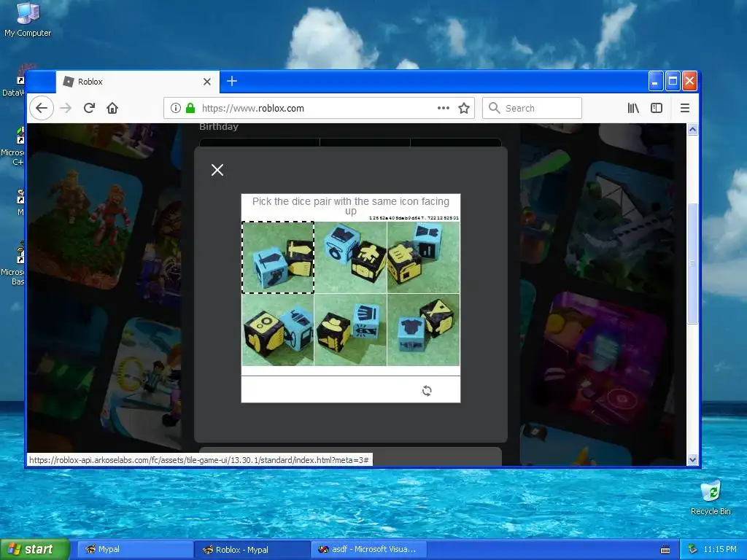Open a new tab with the plus button
This screenshot has height=560, width=747.
point(232,82)
